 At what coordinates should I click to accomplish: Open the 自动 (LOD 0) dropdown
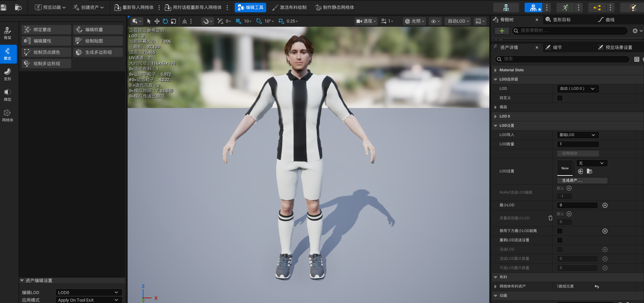click(x=578, y=89)
